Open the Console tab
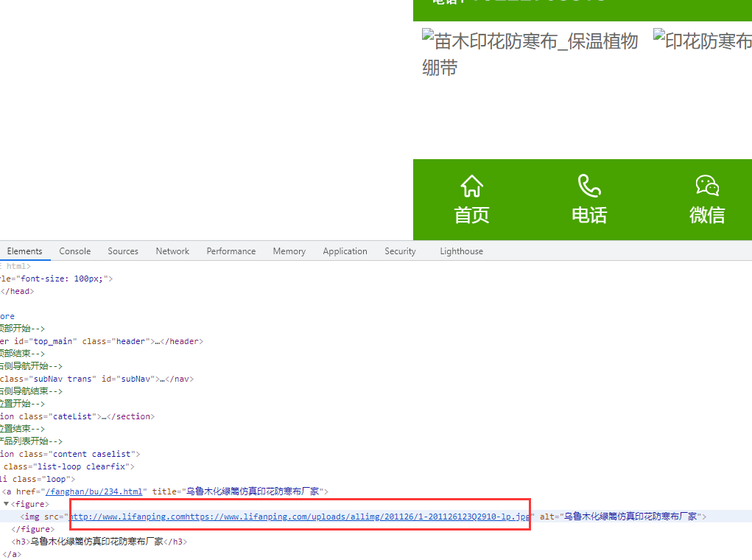The width and height of the screenshot is (752, 560). [75, 251]
